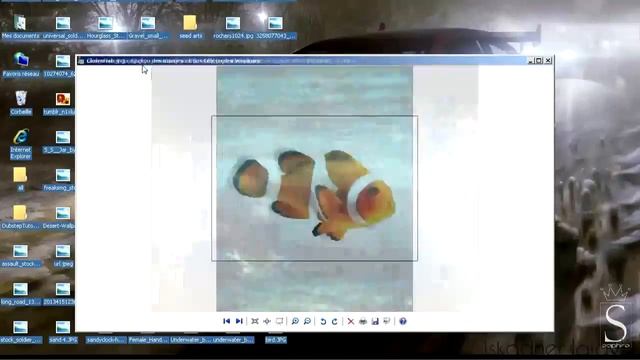Select the assault_stock image file icon
Screen dimensions: 640x360
click(20, 255)
